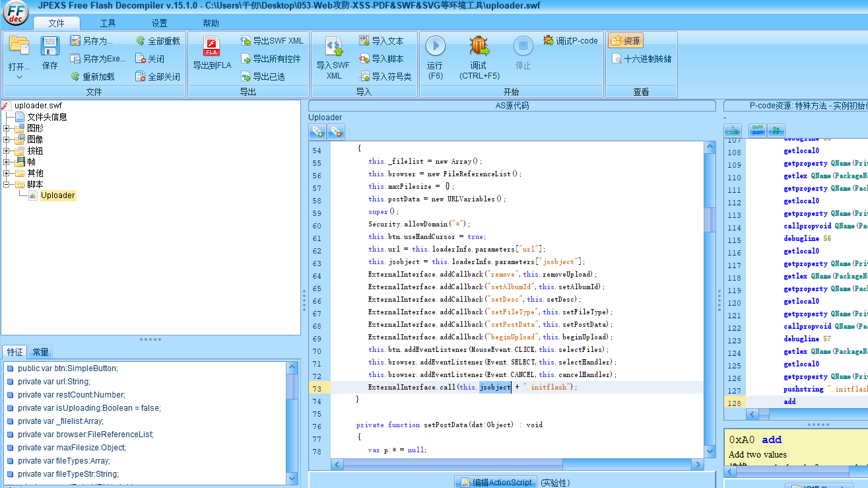Switch to 特征 traits tab

(x=15, y=352)
